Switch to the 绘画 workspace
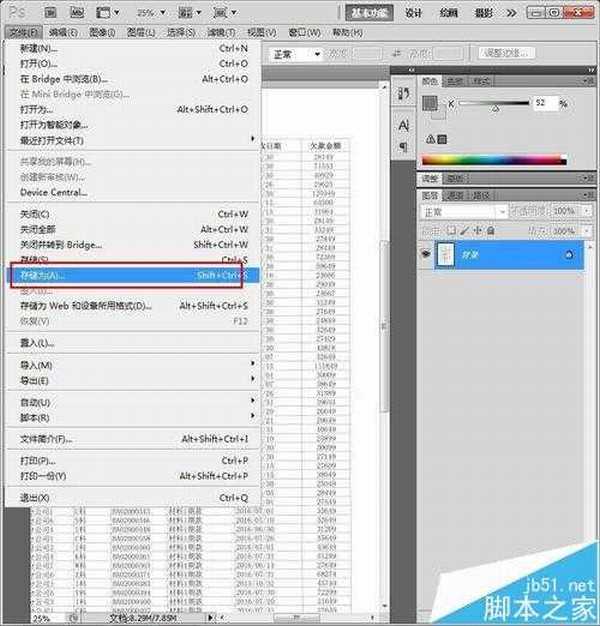The image size is (600, 626). [x=448, y=13]
